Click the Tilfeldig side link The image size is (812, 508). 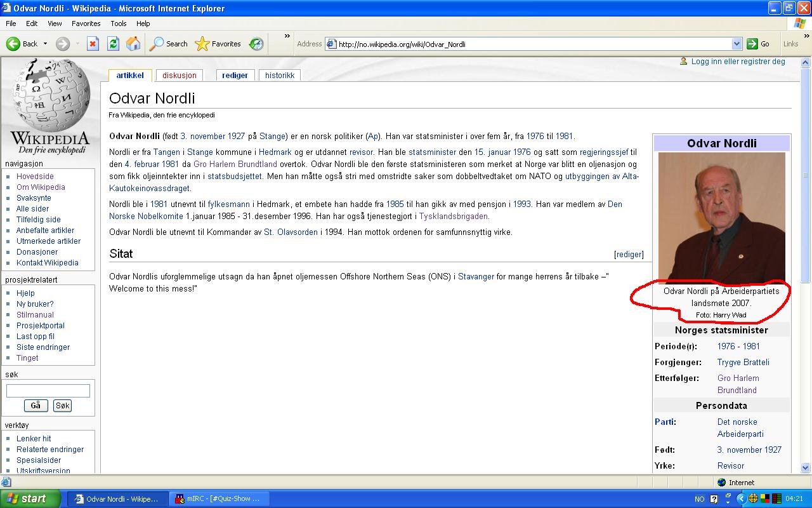(x=39, y=220)
